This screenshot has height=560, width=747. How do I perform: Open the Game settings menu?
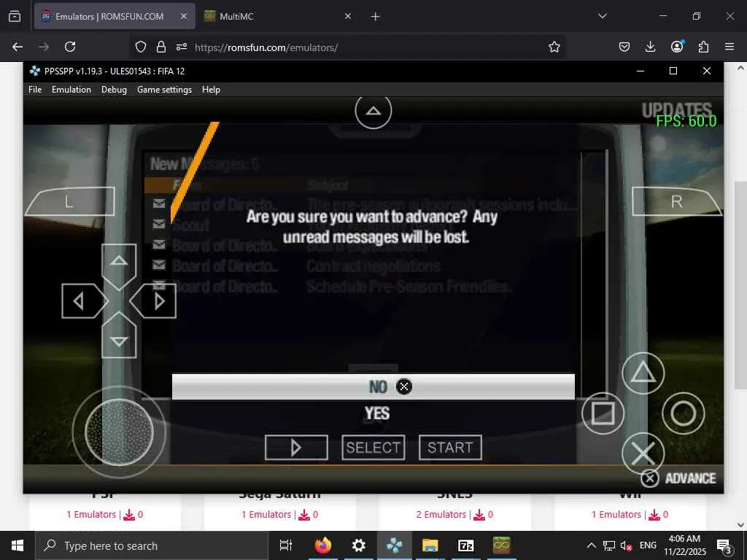pos(164,90)
